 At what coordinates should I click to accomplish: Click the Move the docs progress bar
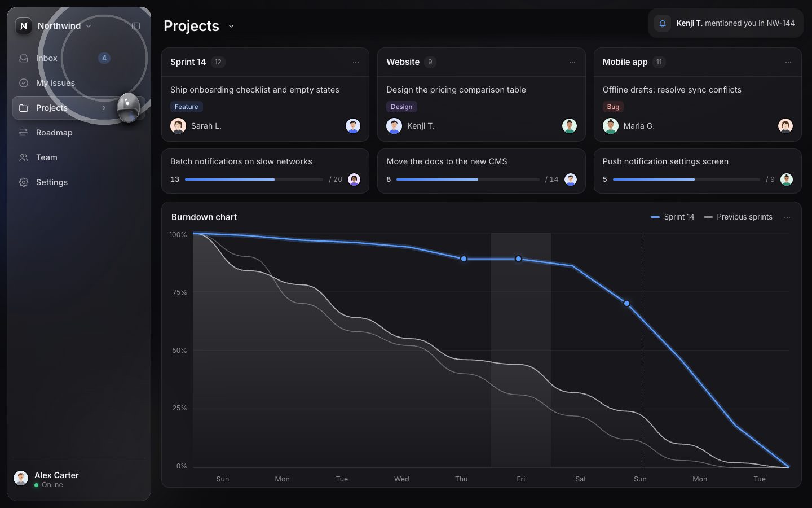(468, 179)
